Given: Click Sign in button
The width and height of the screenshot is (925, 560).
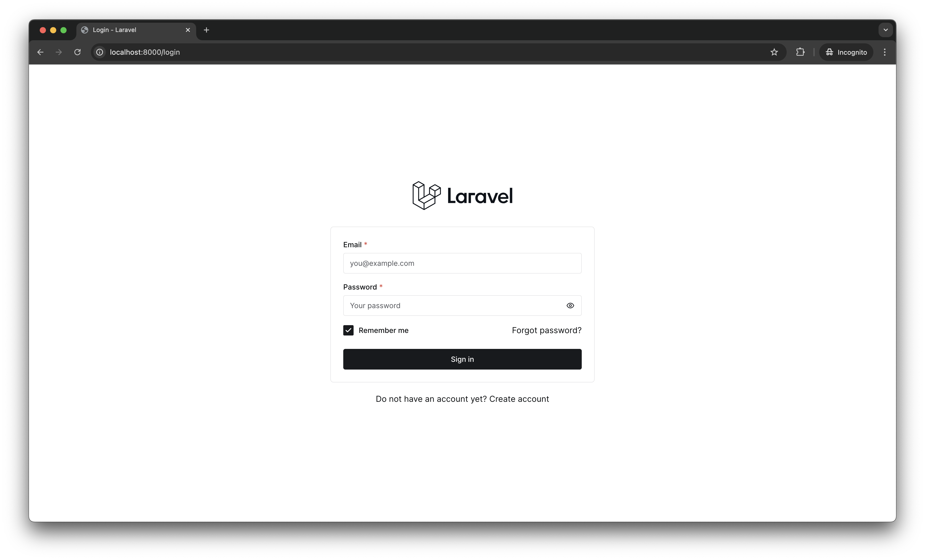Looking at the screenshot, I should click(x=462, y=359).
